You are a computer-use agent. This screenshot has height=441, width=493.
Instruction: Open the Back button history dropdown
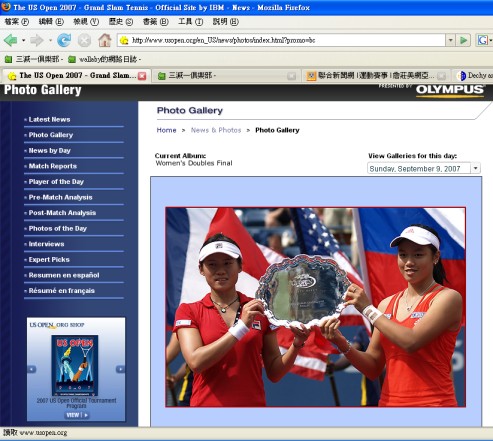coord(23,40)
